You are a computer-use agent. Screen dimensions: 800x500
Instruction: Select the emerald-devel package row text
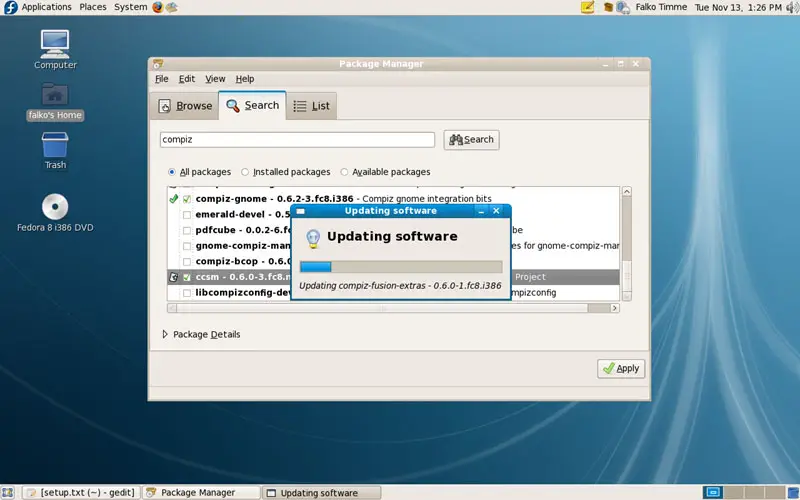click(242, 214)
